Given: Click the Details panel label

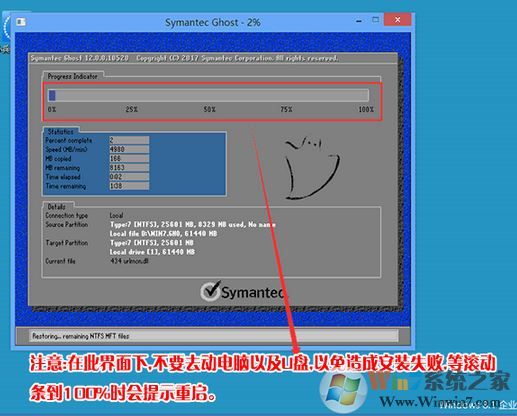Looking at the screenshot, I should coord(56,206).
